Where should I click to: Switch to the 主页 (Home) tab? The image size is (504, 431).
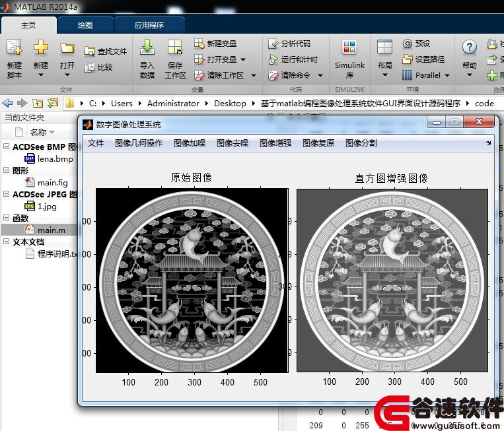click(28, 25)
